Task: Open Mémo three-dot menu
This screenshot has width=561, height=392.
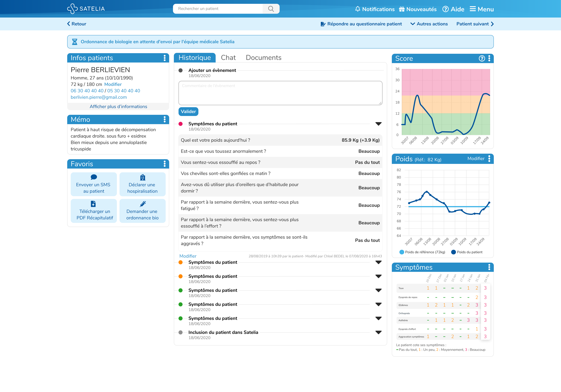Action: tap(165, 119)
